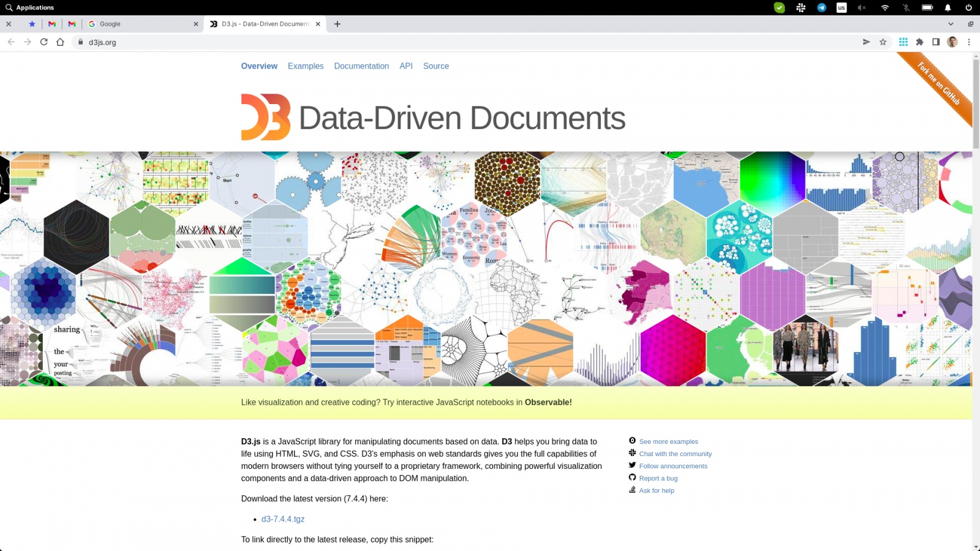980x551 pixels.
Task: Open the Extensions puzzle menu
Action: [919, 42]
